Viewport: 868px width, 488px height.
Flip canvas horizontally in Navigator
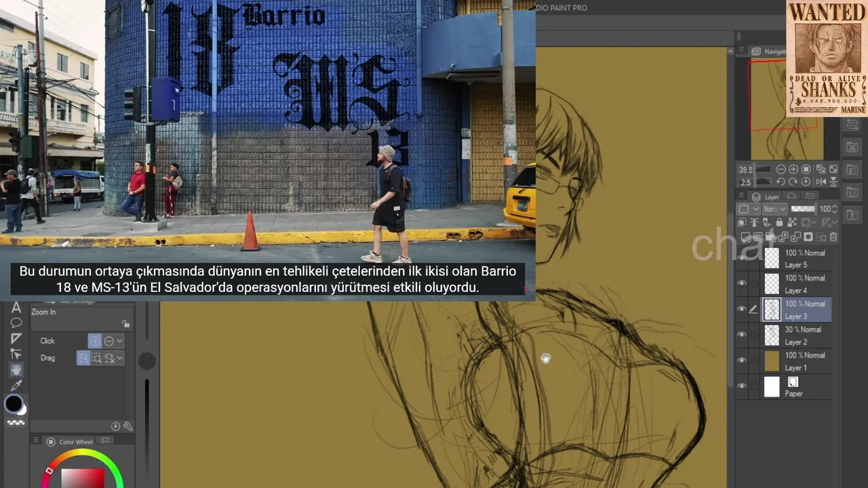tap(821, 182)
